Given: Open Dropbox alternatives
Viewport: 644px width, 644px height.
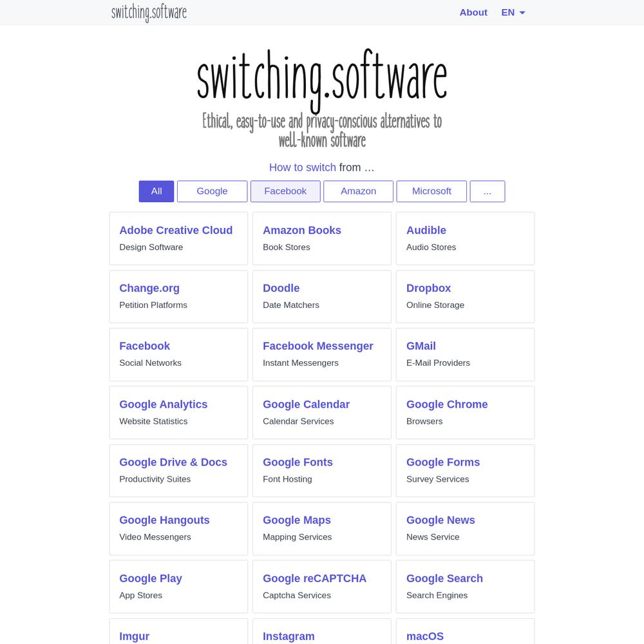Looking at the screenshot, I should [x=466, y=296].
